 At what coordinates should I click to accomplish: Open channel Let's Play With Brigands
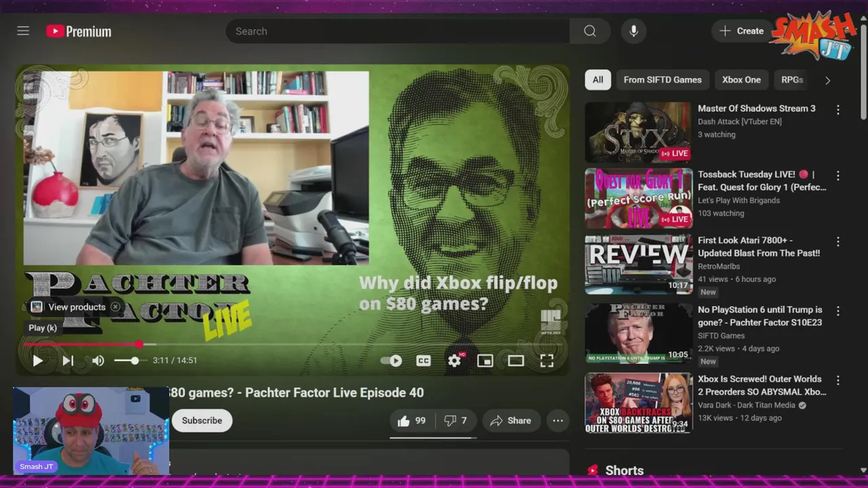pos(738,201)
